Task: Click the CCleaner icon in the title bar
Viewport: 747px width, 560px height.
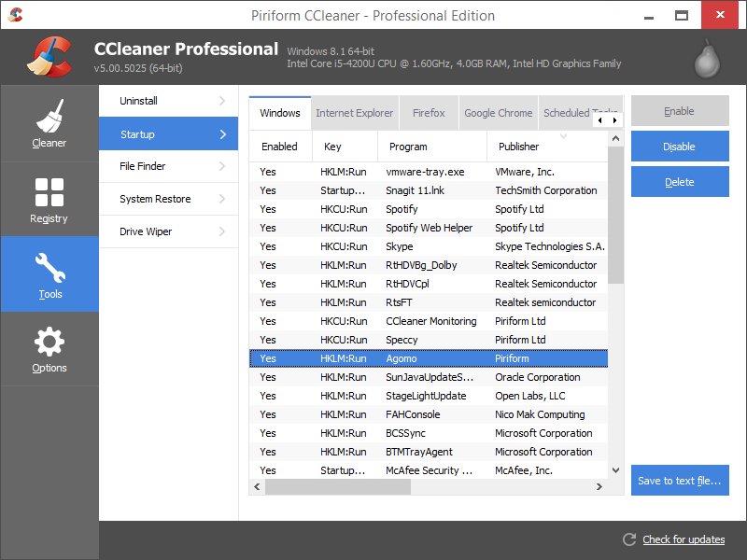Action: click(15, 15)
